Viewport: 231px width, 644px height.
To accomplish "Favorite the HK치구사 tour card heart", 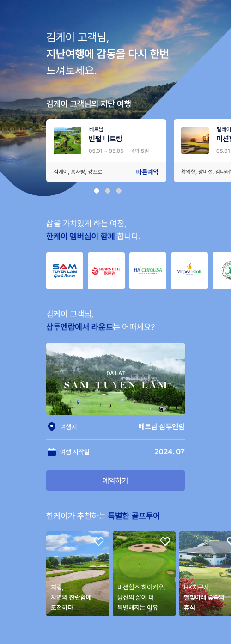I will [229, 541].
